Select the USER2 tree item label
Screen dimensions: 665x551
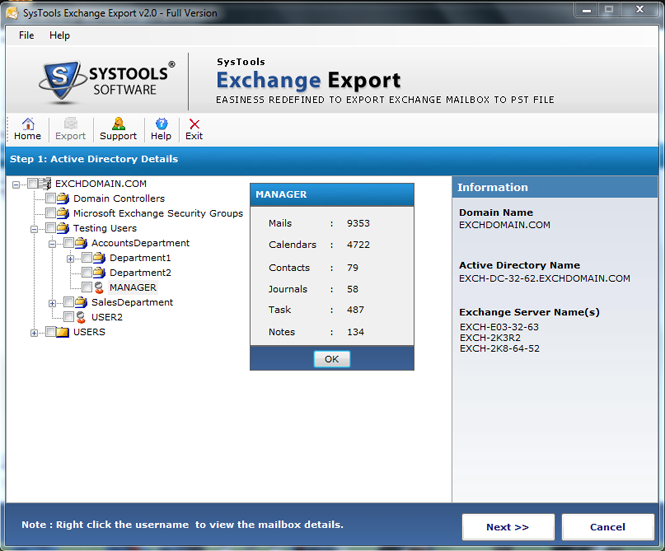pyautogui.click(x=107, y=317)
